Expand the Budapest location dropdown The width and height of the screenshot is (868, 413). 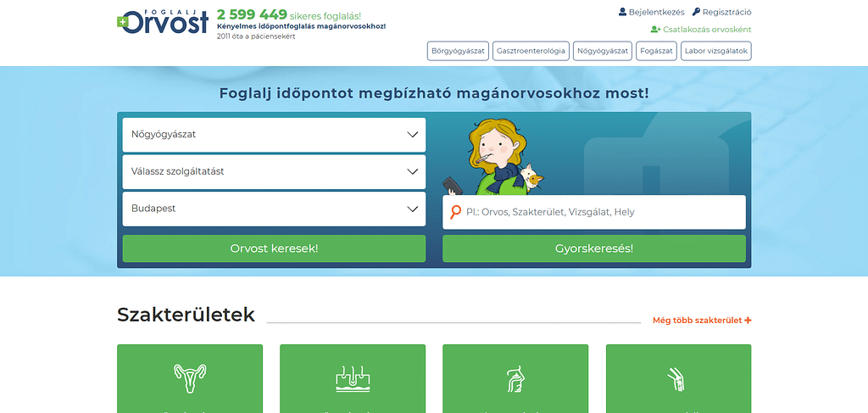click(274, 209)
